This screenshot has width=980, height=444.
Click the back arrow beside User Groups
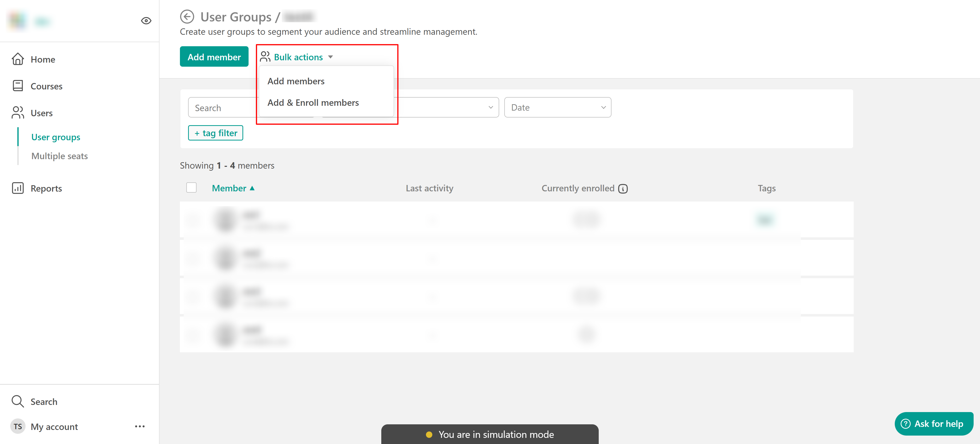tap(187, 17)
